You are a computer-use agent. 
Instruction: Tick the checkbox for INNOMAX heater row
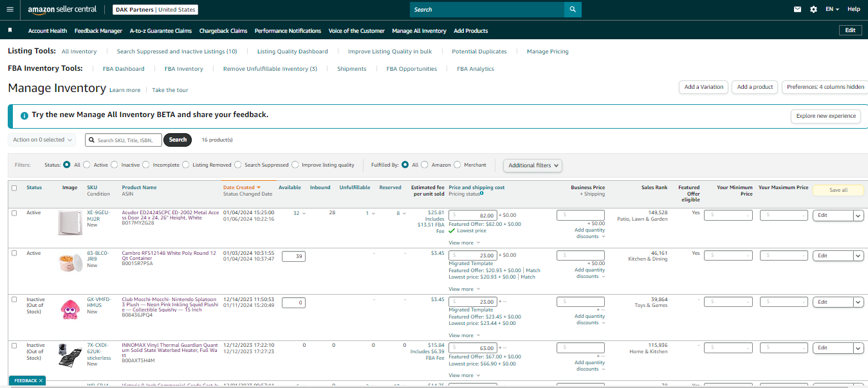tap(14, 346)
